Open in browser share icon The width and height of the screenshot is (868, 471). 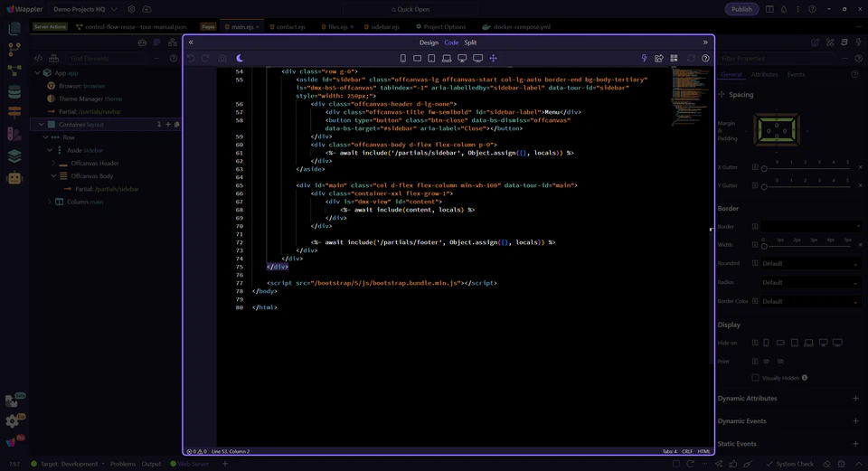tap(659, 58)
